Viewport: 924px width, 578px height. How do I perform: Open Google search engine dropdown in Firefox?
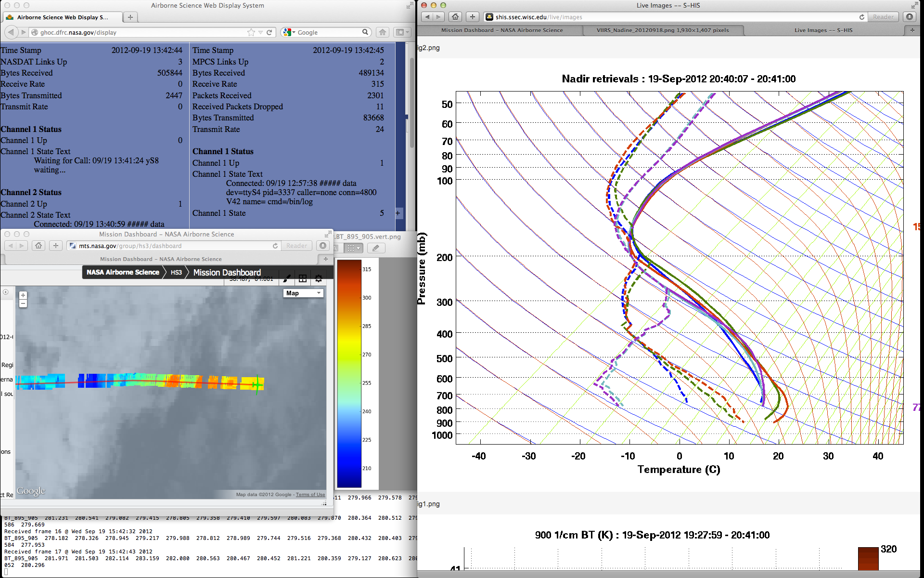pyautogui.click(x=289, y=32)
